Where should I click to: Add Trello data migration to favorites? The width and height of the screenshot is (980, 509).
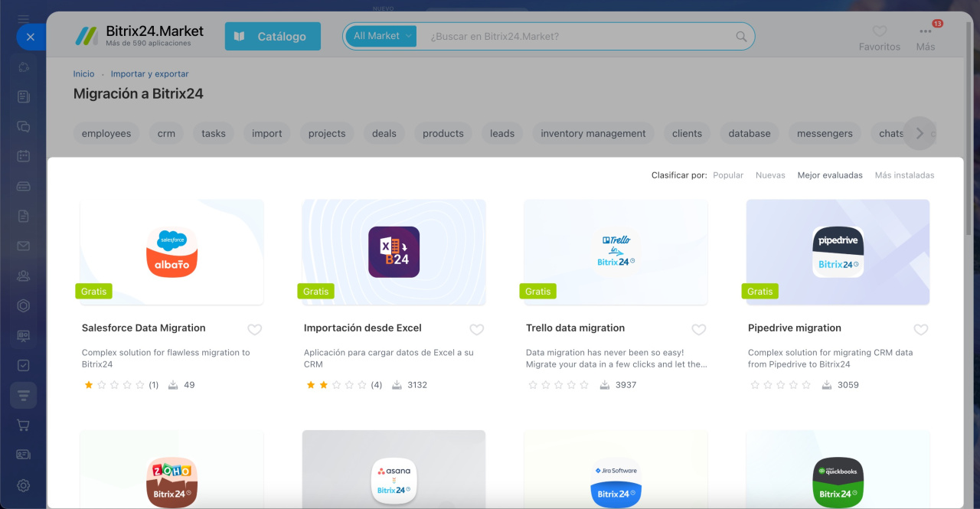[x=699, y=329]
